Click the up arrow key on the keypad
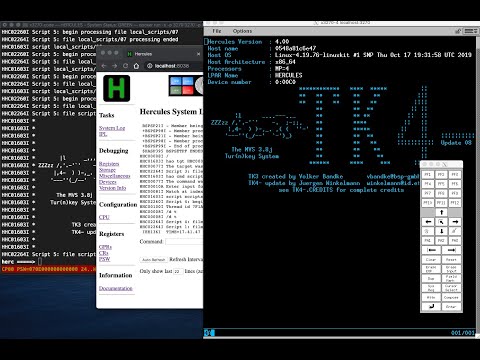480x360 pixels. (441, 212)
